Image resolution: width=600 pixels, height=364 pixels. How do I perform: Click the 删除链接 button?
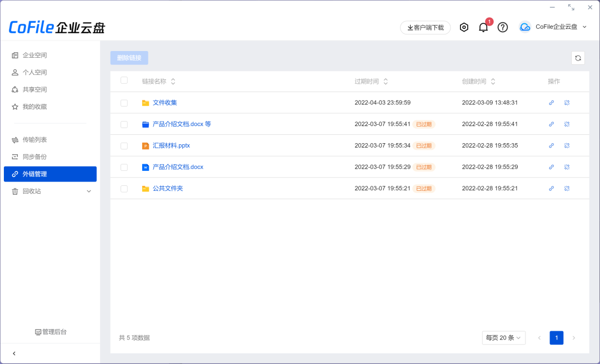pyautogui.click(x=129, y=58)
